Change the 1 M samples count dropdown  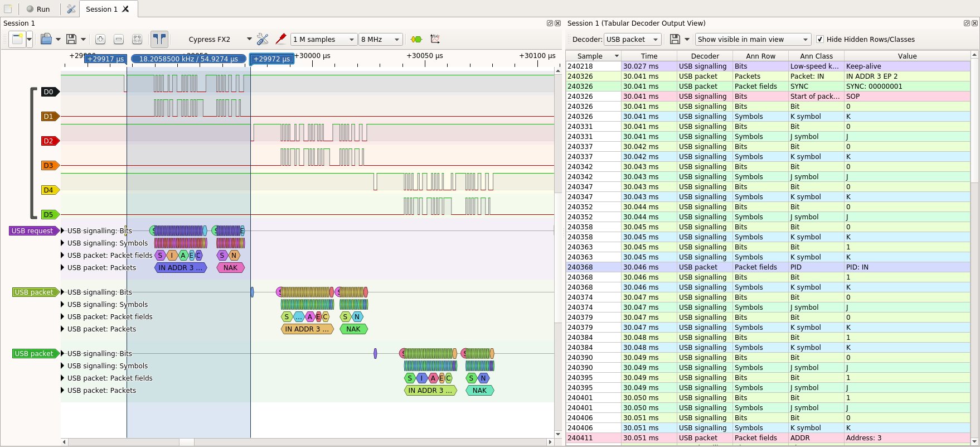(323, 39)
